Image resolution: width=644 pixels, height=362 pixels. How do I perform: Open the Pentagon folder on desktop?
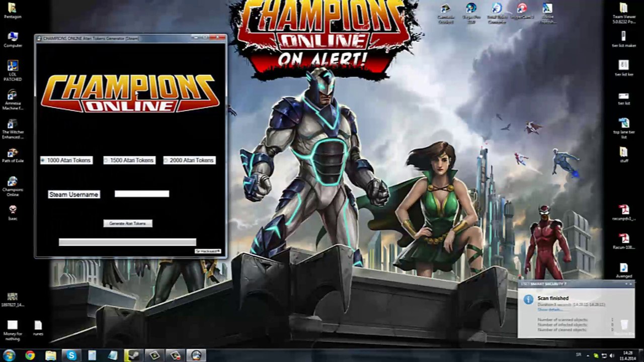pyautogui.click(x=13, y=10)
